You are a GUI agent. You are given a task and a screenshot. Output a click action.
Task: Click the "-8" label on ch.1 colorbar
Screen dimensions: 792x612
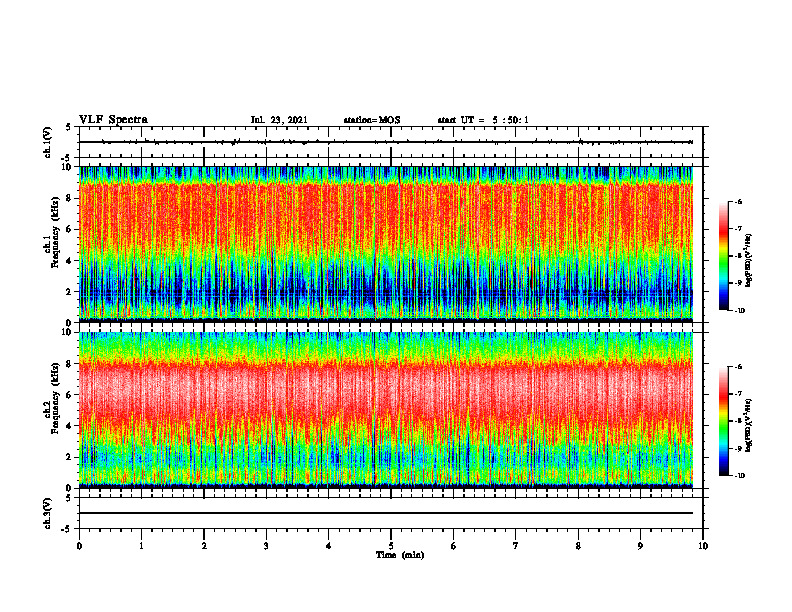pos(738,256)
